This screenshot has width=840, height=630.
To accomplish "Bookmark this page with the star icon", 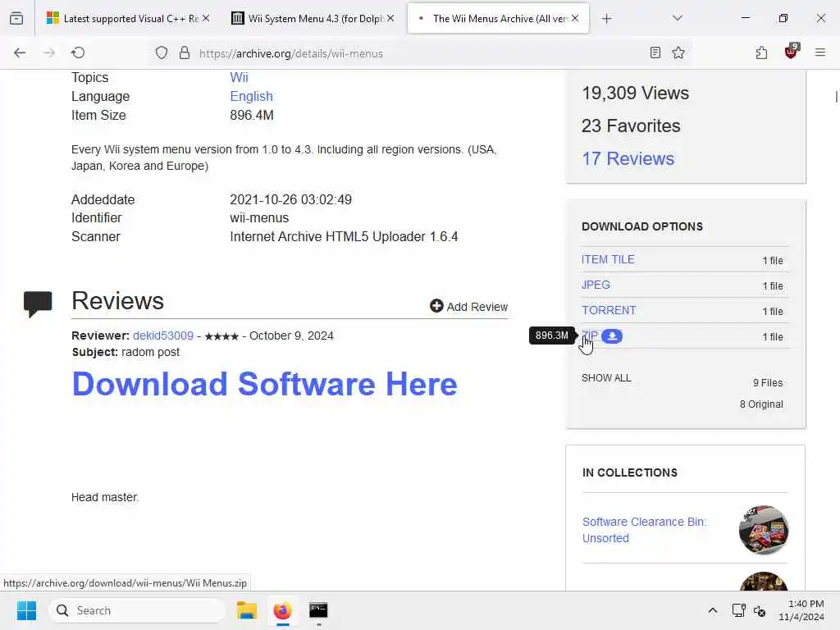I will (x=678, y=52).
